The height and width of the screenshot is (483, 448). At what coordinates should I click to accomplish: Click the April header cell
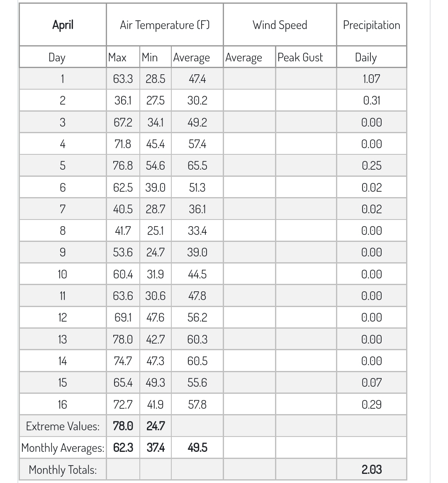(x=63, y=25)
